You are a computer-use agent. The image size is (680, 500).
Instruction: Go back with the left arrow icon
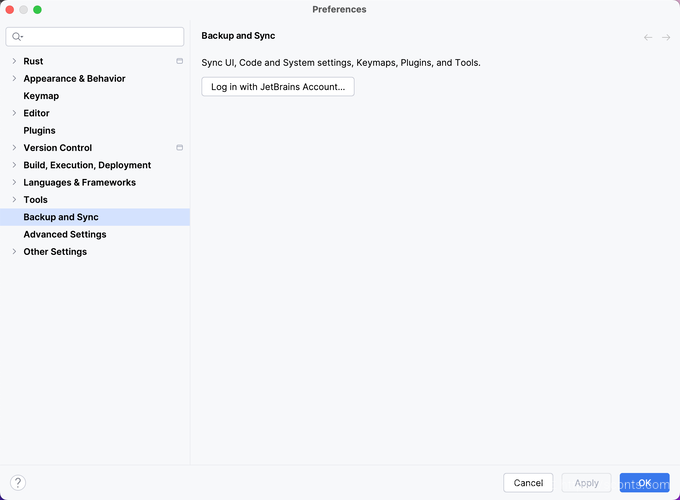648,37
